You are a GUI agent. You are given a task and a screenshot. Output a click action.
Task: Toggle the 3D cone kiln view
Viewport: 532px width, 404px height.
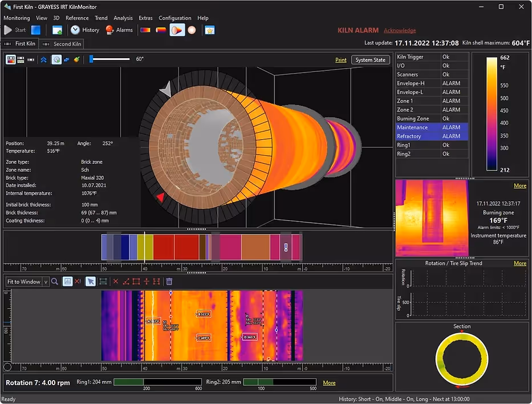pyautogui.click(x=177, y=30)
